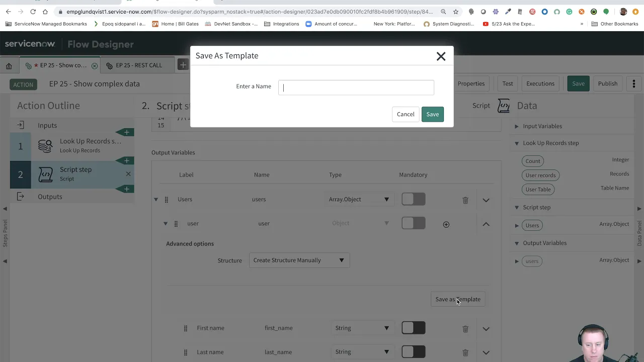Click the green plus after the Script step
Image resolution: width=644 pixels, height=362 pixels.
tap(126, 189)
